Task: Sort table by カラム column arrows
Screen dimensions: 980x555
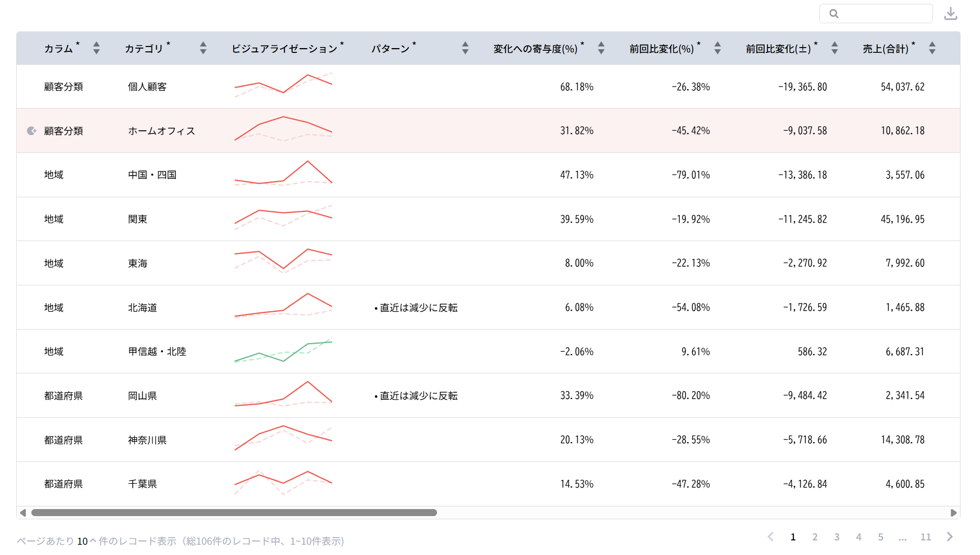Action: (96, 48)
